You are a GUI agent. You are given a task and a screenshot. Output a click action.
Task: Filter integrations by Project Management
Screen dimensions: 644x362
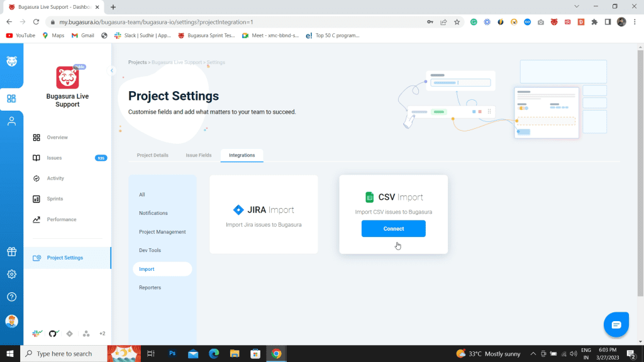[x=162, y=232]
